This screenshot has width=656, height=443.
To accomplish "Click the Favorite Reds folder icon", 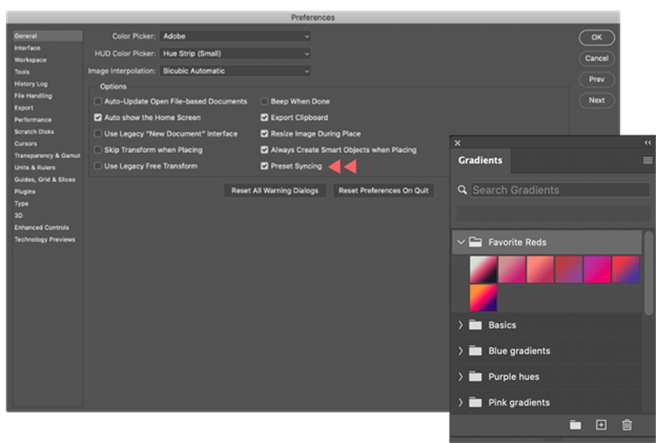I will pos(475,242).
